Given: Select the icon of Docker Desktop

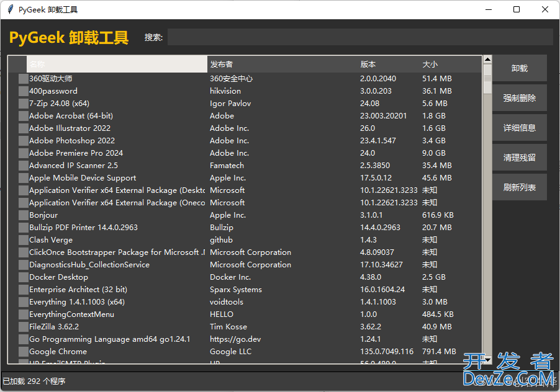Looking at the screenshot, I should 23,277.
